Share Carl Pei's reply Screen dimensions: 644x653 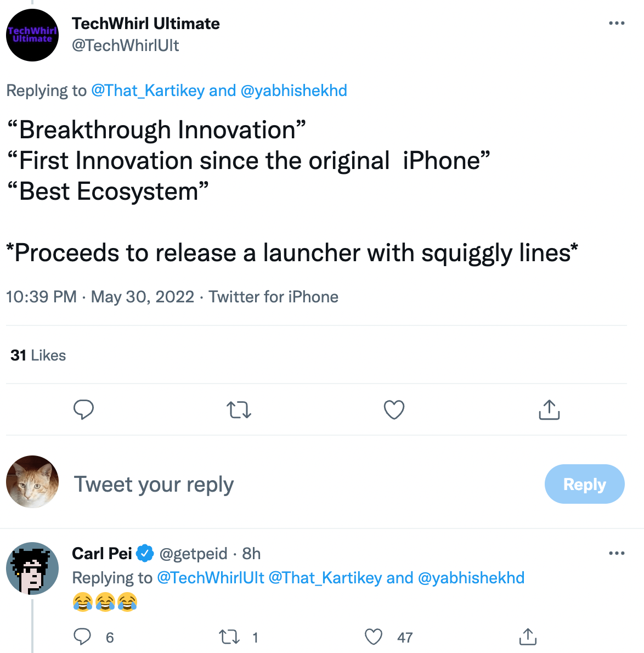coord(527,637)
